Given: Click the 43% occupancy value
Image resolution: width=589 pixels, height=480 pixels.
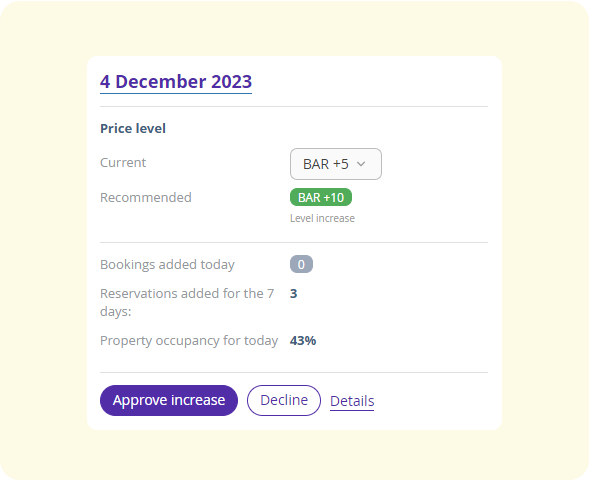Looking at the screenshot, I should click(303, 341).
